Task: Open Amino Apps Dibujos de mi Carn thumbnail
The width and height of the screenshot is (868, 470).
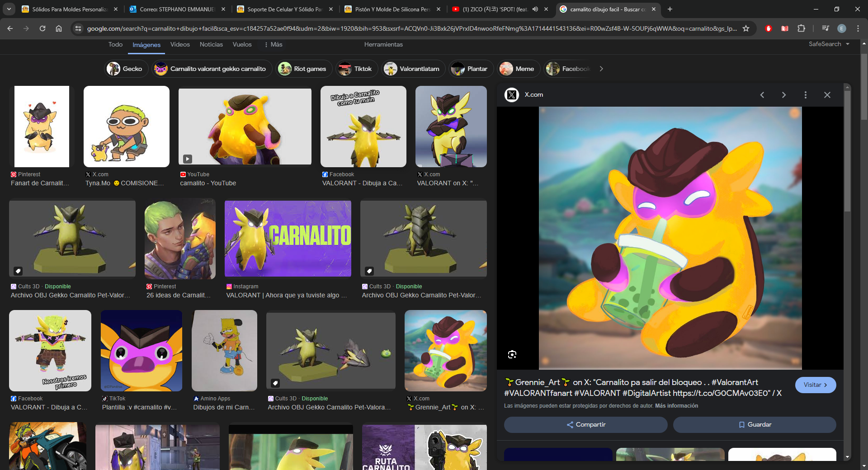Action: coord(225,351)
